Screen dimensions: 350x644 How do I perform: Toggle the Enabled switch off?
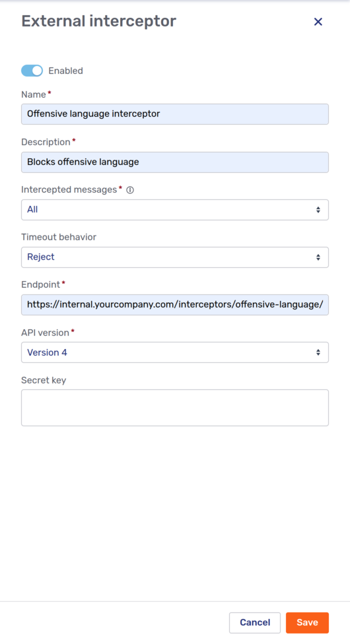coord(32,71)
